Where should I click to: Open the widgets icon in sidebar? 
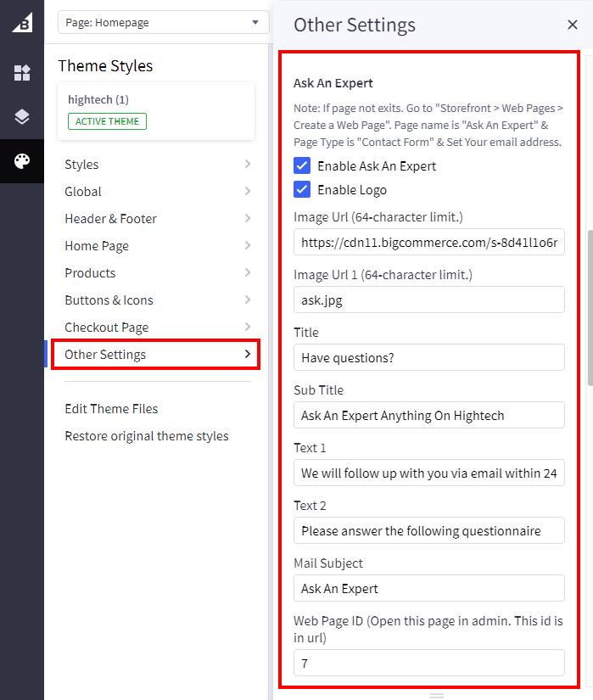click(x=22, y=73)
